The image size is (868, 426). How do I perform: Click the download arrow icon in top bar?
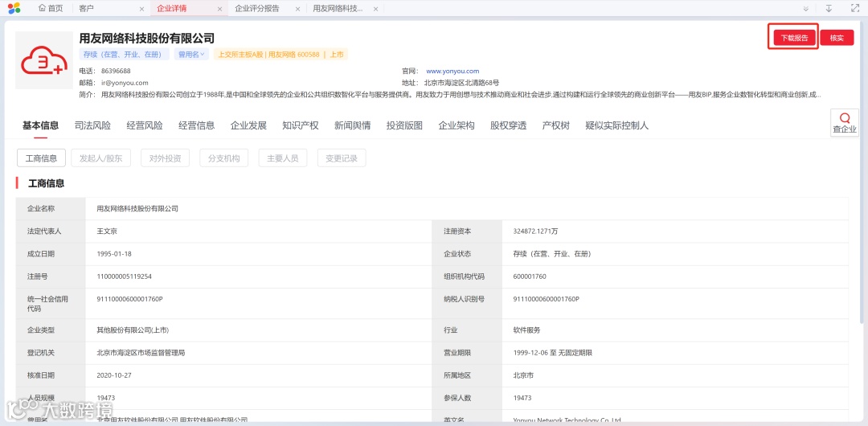[829, 8]
